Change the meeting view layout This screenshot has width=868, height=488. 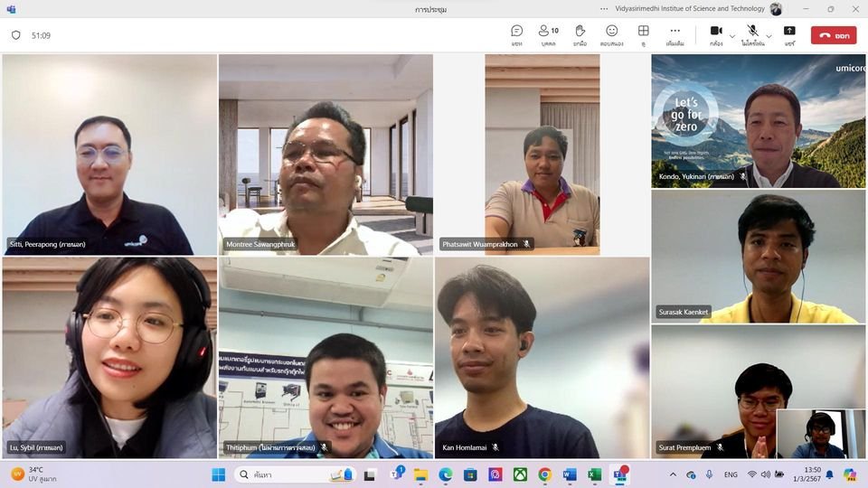tap(643, 34)
